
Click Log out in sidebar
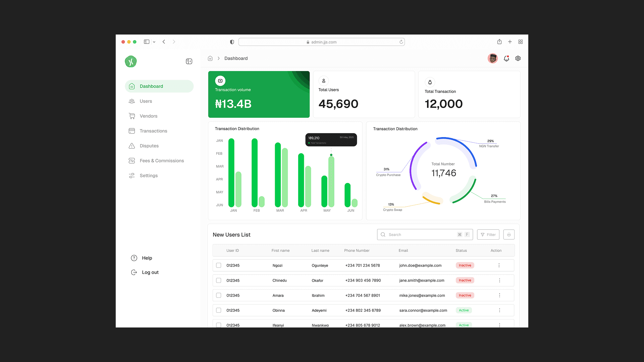tap(150, 273)
